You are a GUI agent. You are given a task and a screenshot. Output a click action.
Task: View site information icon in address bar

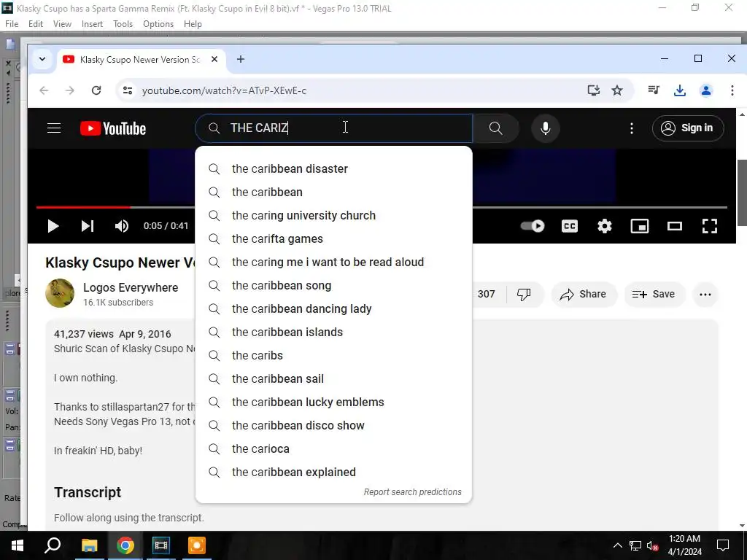(127, 90)
